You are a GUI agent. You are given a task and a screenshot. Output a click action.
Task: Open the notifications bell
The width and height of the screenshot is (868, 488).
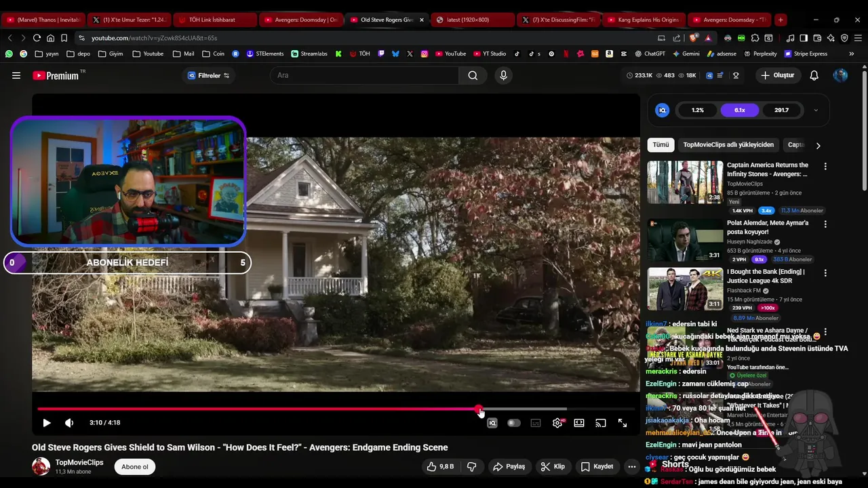click(x=814, y=75)
